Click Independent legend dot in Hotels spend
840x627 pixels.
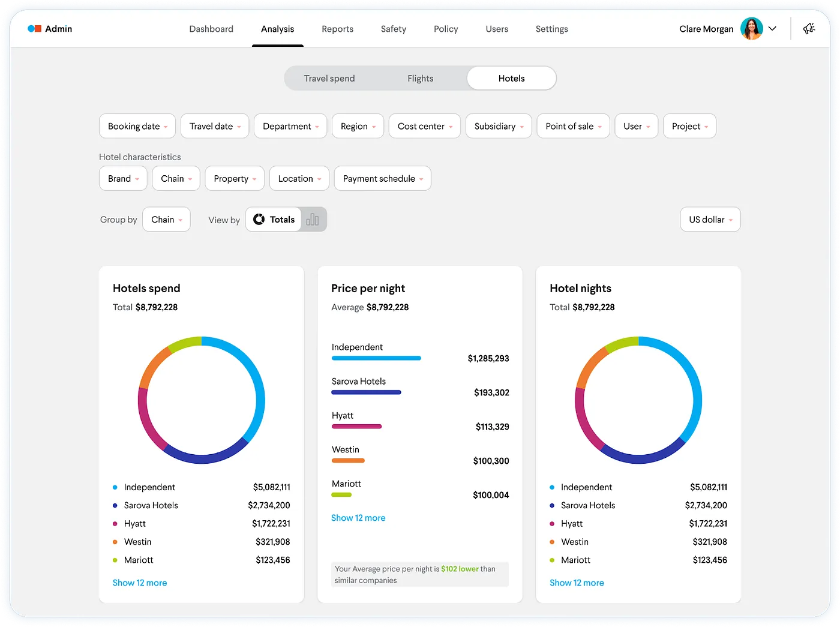[x=115, y=487]
